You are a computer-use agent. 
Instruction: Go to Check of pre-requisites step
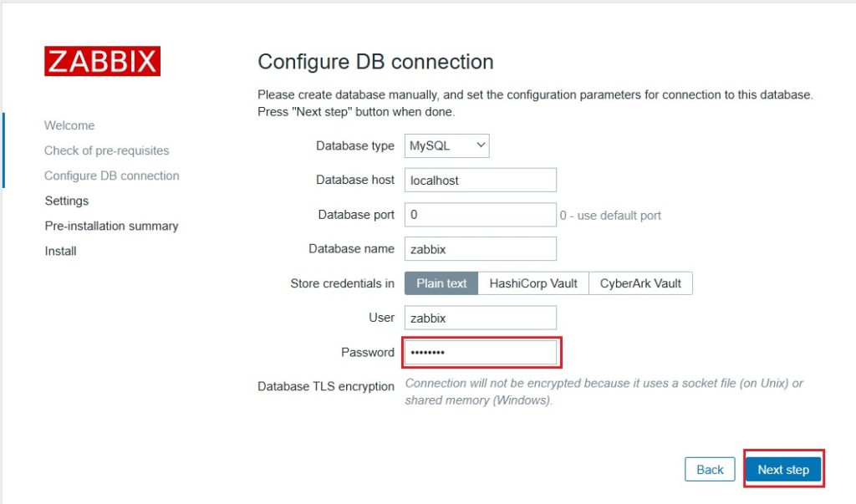point(106,150)
